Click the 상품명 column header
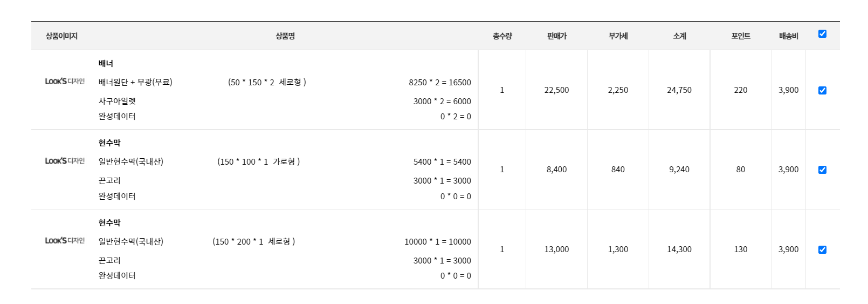 [285, 36]
